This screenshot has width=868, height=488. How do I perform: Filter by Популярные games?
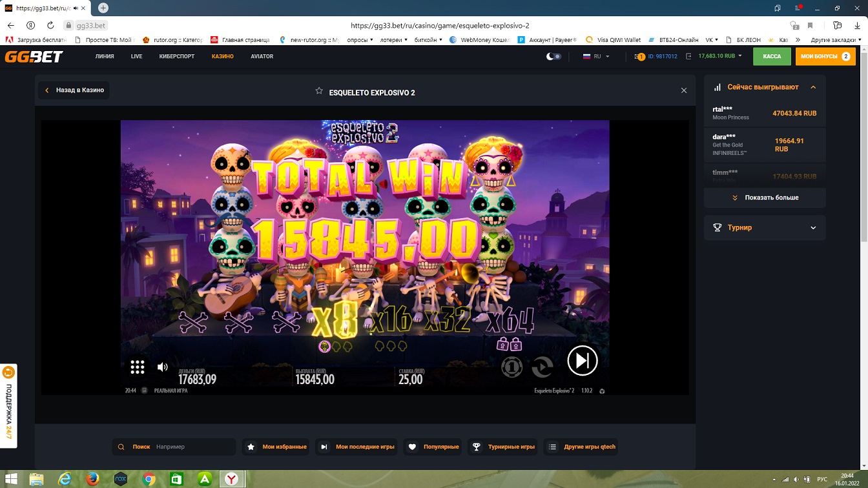[x=433, y=447]
